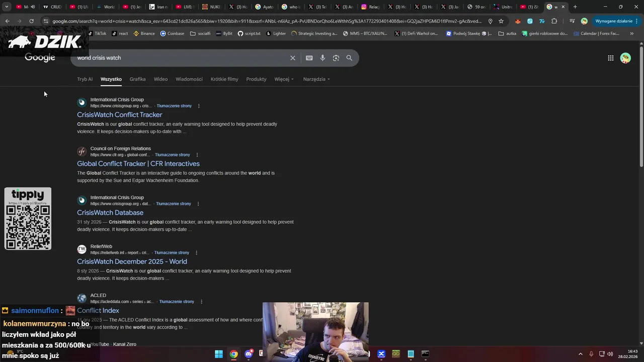Open the TikTok bookmark
This screenshot has height=362, width=644.
97,34
